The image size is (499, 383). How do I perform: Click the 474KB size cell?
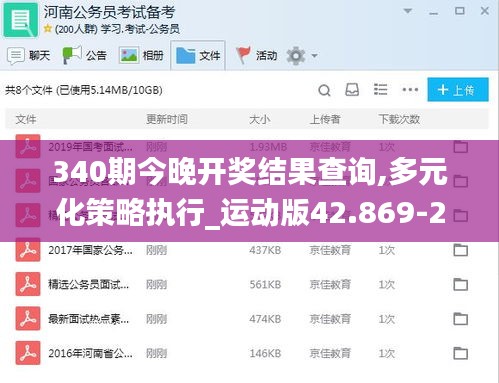pos(265,319)
